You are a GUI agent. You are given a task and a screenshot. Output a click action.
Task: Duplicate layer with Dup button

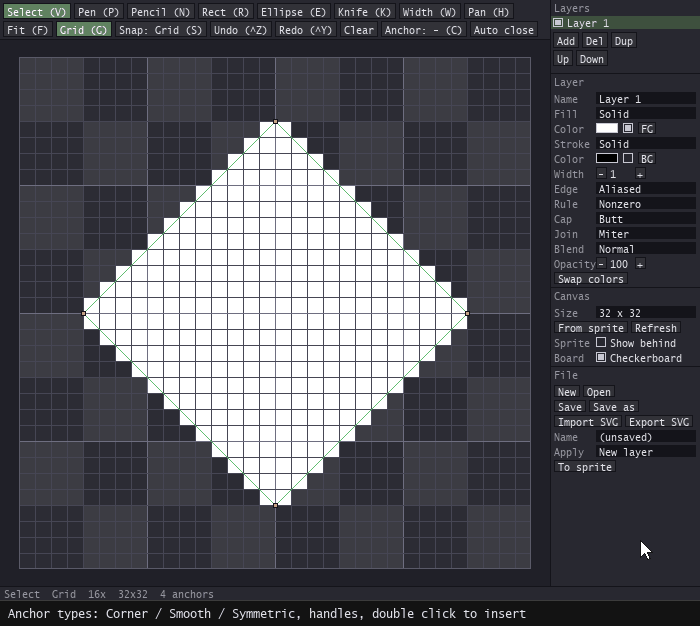(x=624, y=41)
